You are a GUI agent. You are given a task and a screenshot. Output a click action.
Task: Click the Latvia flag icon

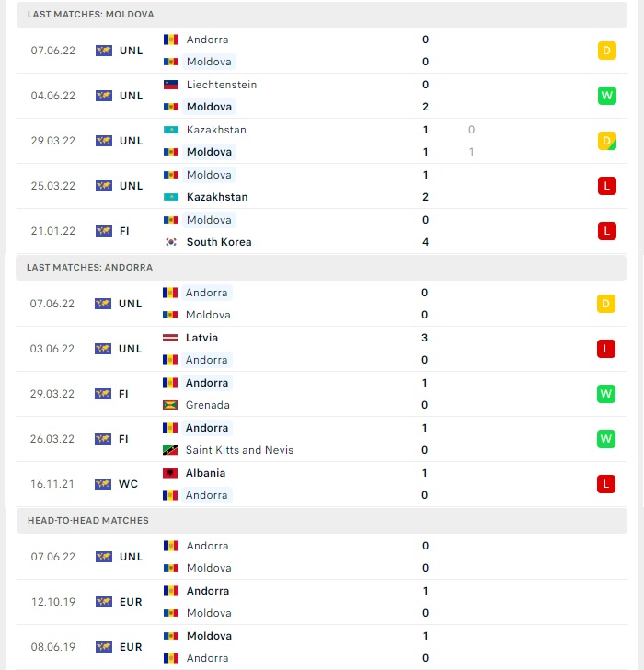pyautogui.click(x=170, y=338)
